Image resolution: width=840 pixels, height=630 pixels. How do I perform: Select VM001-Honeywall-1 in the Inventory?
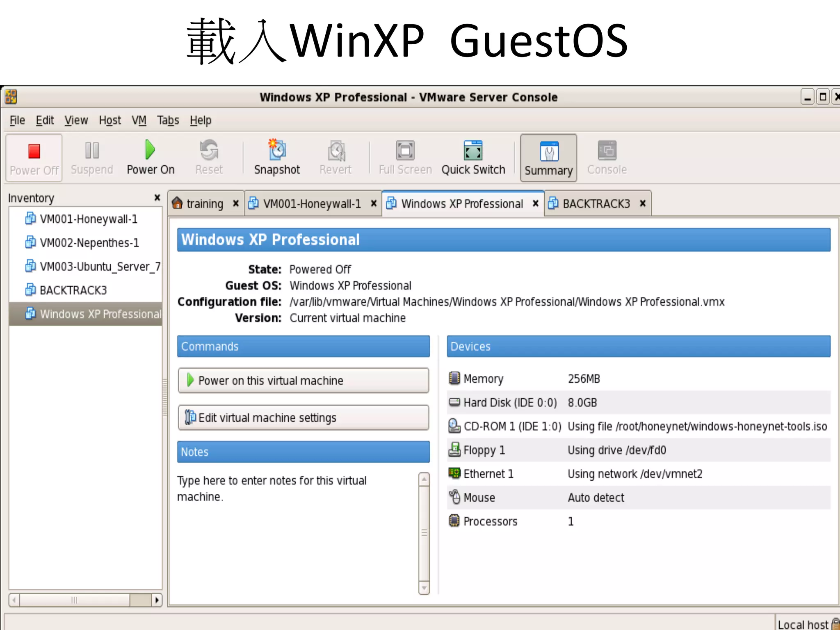click(86, 219)
